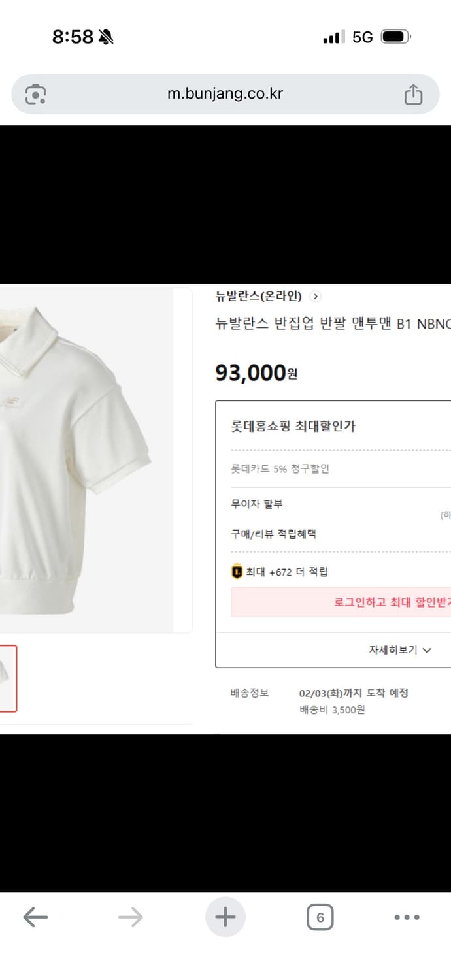Tap the muted notifications bell icon in status bar

tap(105, 37)
